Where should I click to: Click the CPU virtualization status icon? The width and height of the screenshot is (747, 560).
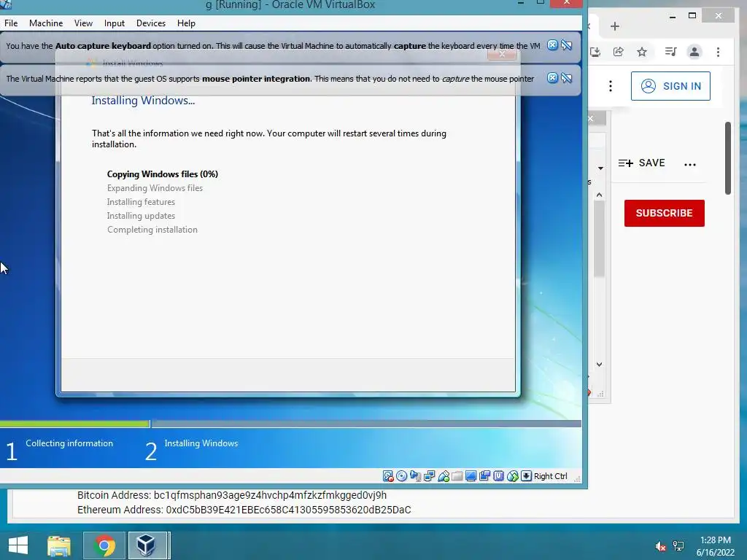(x=498, y=475)
